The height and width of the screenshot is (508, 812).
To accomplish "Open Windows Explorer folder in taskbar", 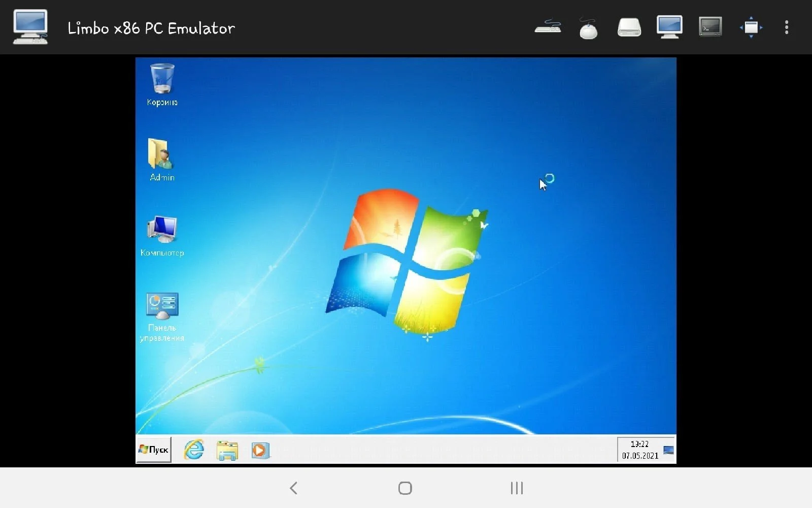I will click(227, 451).
